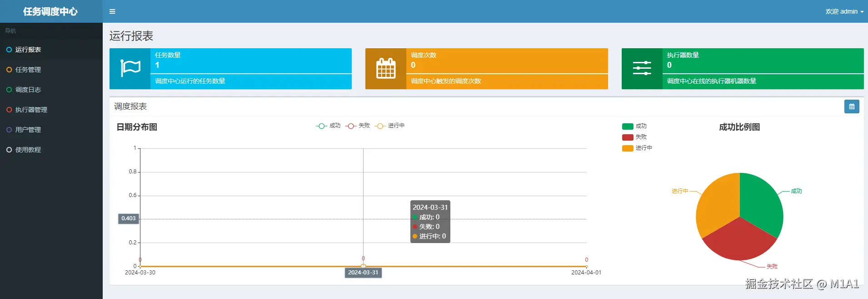Screen dimensions: 868x299
Task: Click the purple circle icon beside 用户管理
Action: pos(9,130)
